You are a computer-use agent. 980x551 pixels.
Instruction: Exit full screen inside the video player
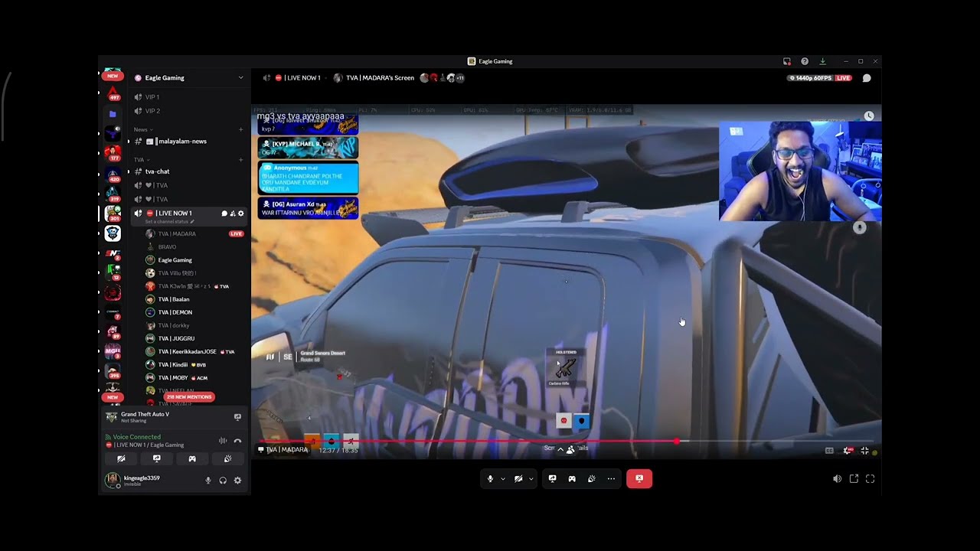click(865, 451)
